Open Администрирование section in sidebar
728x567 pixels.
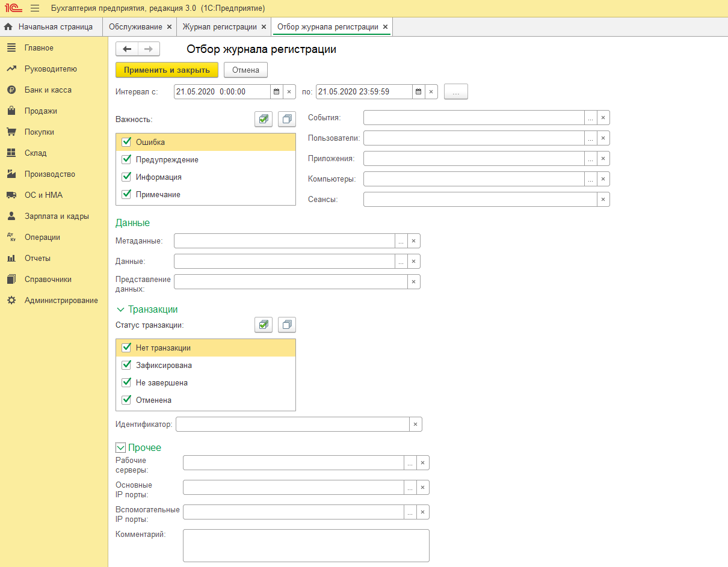(x=61, y=300)
